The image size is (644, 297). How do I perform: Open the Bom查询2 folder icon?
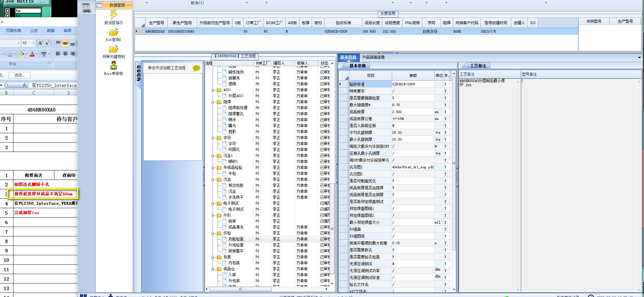114,32
